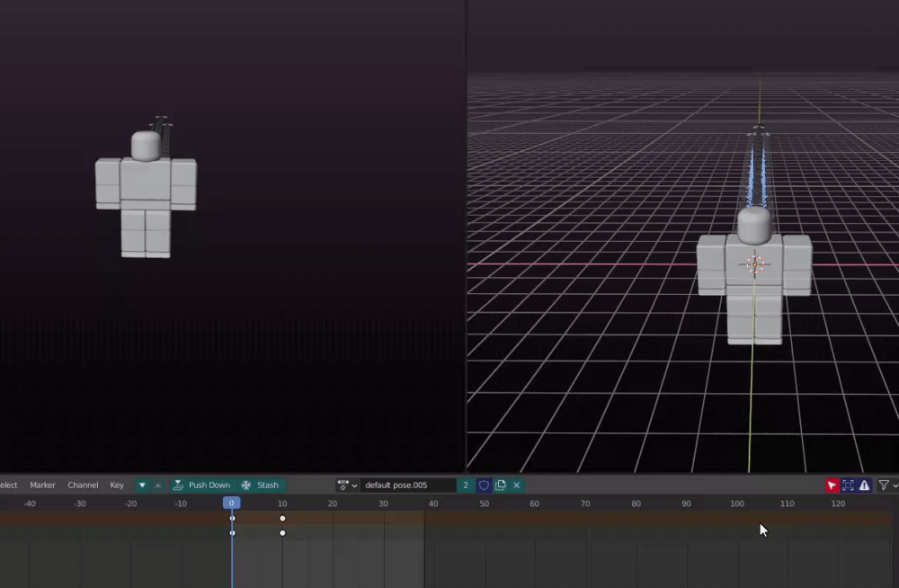The image size is (899, 588).
Task: Toggle the fake user shield icon
Action: tap(484, 486)
